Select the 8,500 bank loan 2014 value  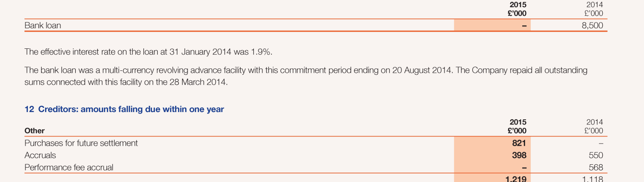pyautogui.click(x=592, y=25)
